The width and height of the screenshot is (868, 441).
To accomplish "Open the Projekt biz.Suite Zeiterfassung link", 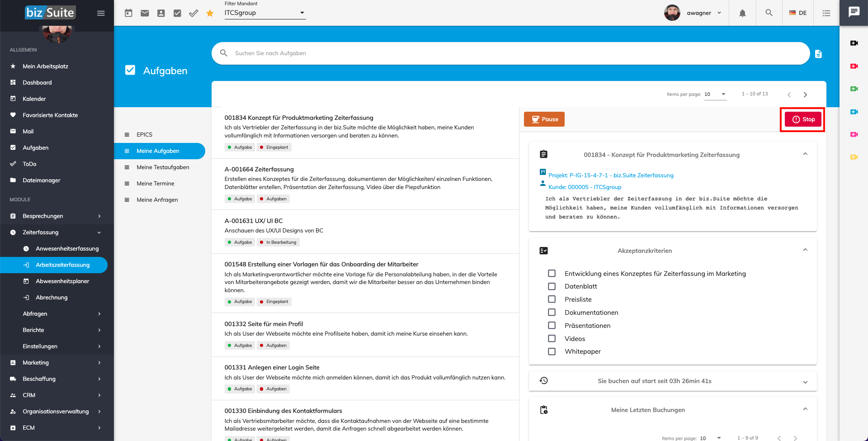I will coord(611,175).
